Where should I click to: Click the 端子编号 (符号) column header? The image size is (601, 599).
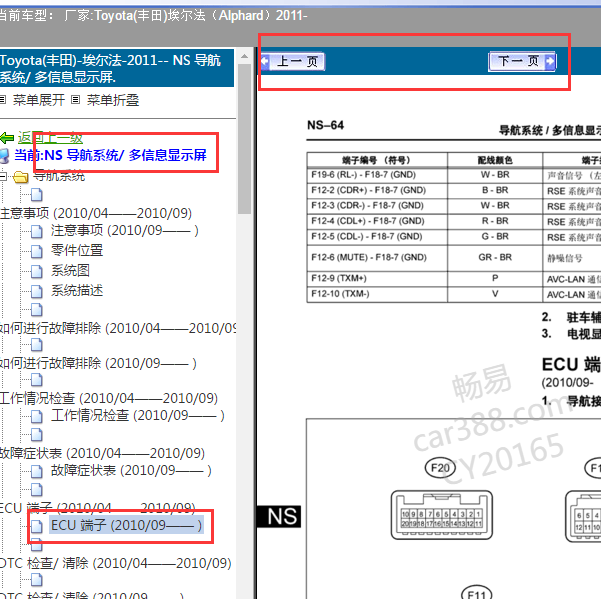[377, 160]
